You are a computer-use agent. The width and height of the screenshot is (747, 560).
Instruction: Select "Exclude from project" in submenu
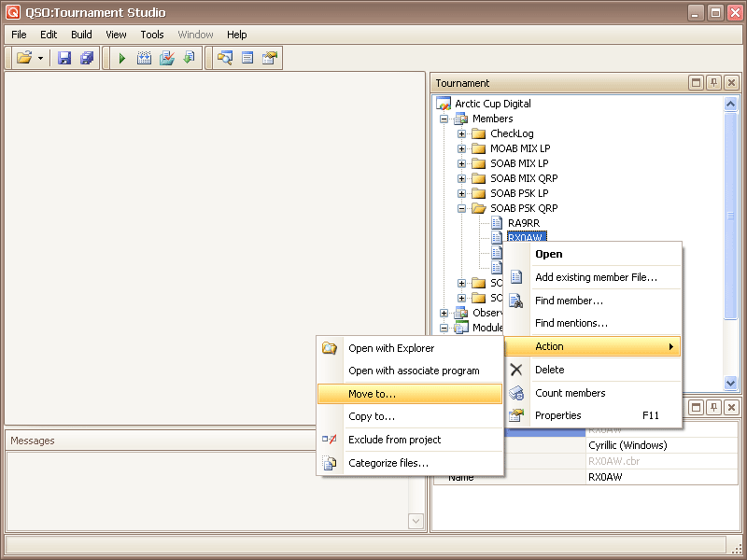pyautogui.click(x=394, y=440)
